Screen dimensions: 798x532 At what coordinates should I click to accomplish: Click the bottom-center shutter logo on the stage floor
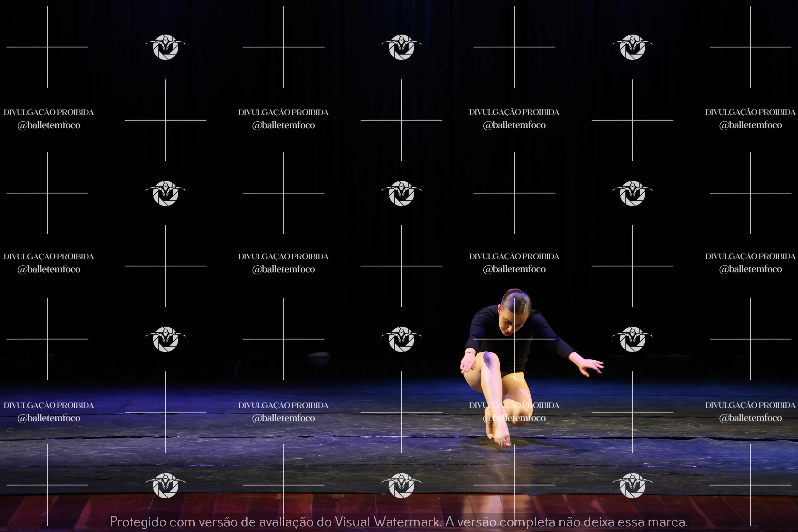[401, 486]
